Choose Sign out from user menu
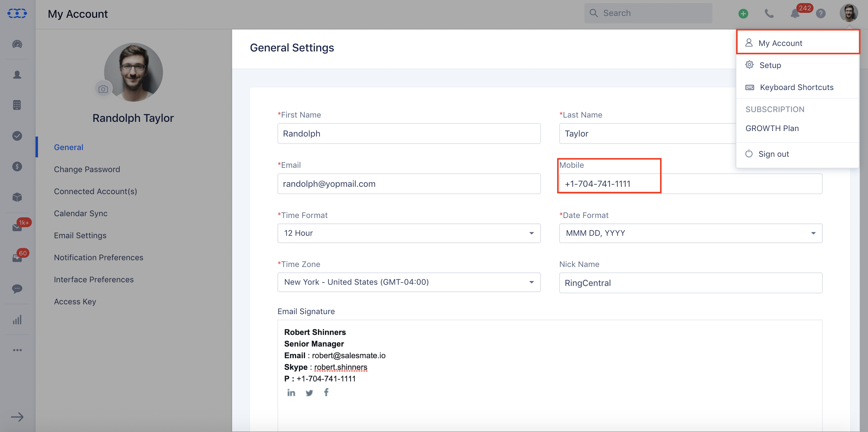This screenshot has height=432, width=868. [x=798, y=154]
